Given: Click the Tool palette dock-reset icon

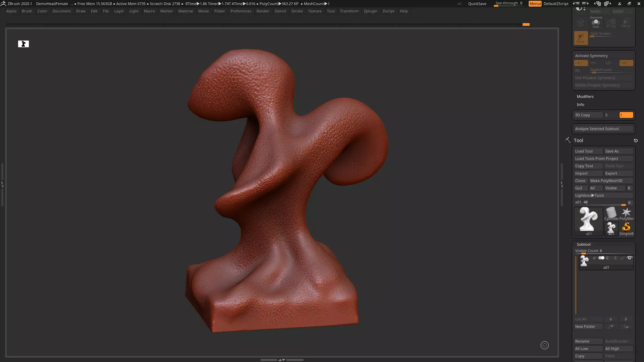Looking at the screenshot, I should (x=636, y=141).
